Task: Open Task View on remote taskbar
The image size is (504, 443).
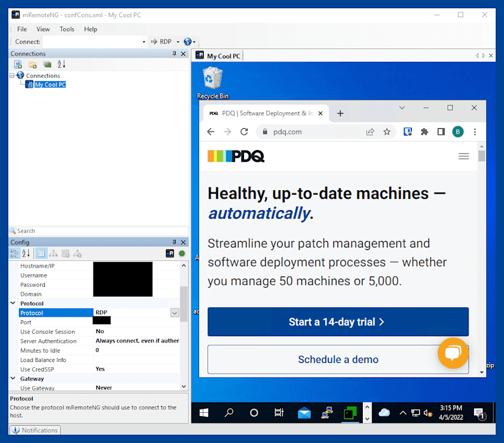Action: (279, 412)
